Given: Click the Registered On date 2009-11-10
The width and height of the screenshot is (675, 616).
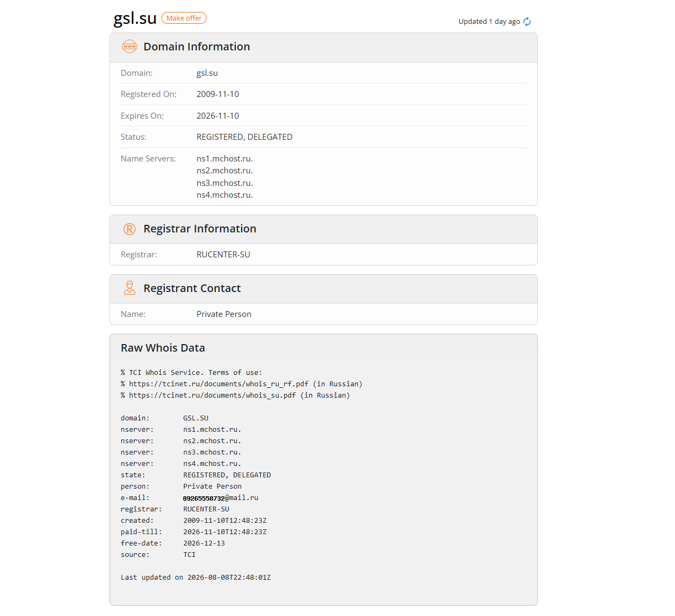Looking at the screenshot, I should [x=218, y=94].
